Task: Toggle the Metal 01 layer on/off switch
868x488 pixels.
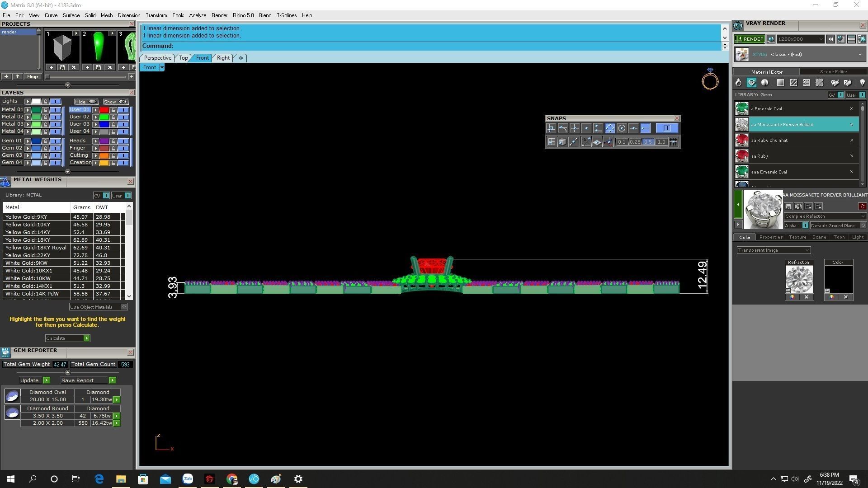Action: tap(55, 110)
